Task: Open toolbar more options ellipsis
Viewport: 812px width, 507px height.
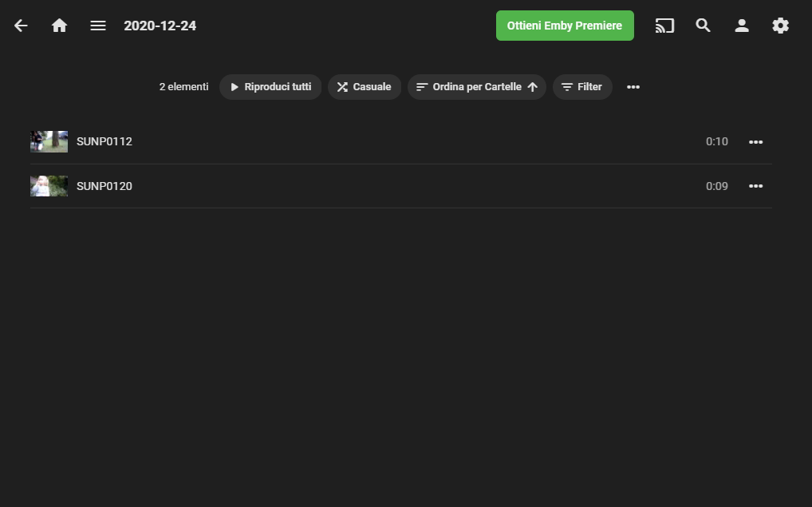Action: pos(633,87)
